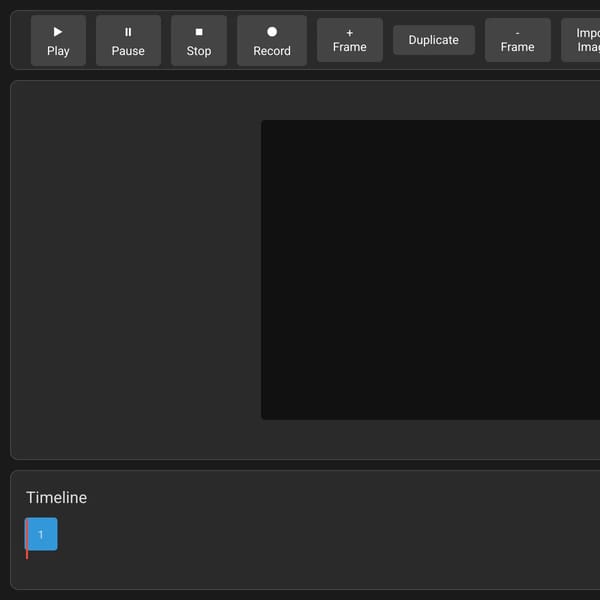Select frame 1 in the timeline
600x600 pixels.
pyautogui.click(x=41, y=534)
